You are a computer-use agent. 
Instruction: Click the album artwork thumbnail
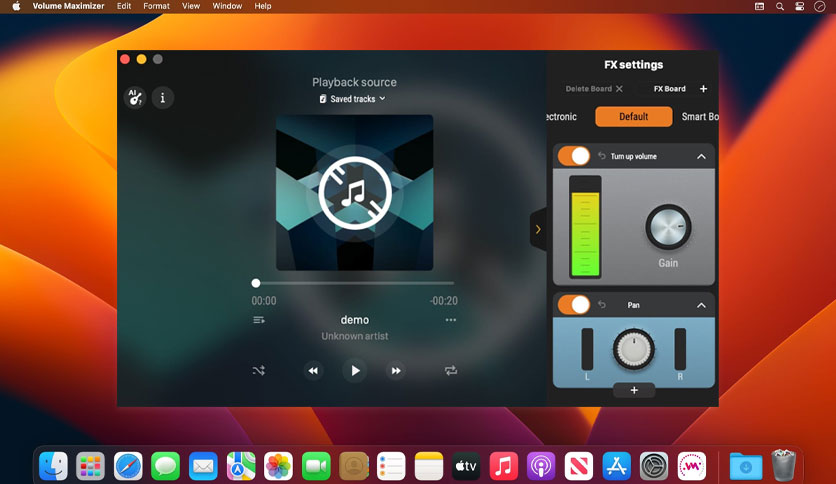355,192
